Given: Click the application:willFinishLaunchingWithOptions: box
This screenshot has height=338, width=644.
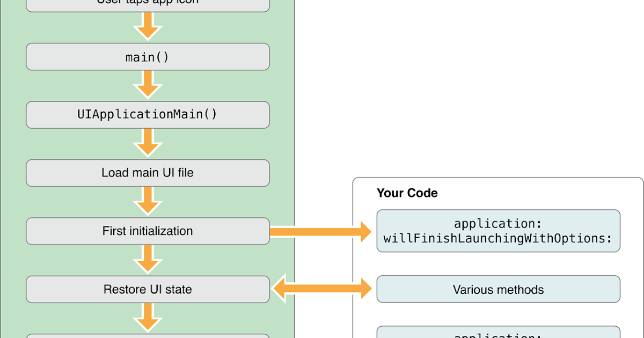Looking at the screenshot, I should (x=498, y=231).
